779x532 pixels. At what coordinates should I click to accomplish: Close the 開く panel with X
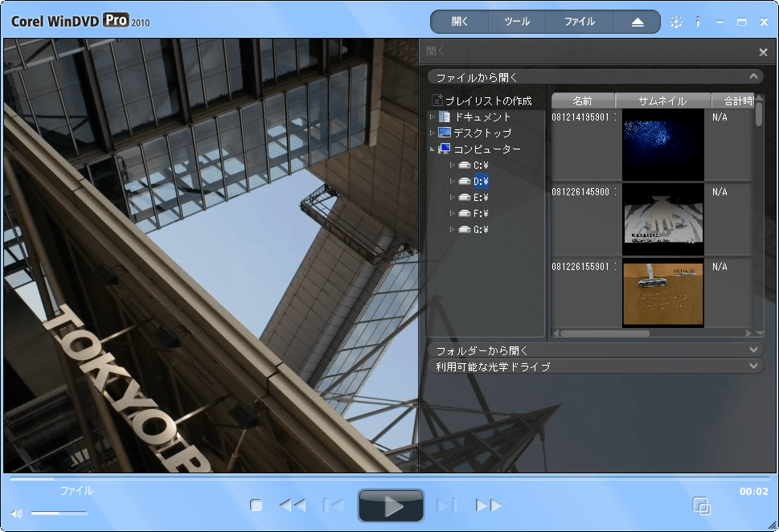click(763, 52)
